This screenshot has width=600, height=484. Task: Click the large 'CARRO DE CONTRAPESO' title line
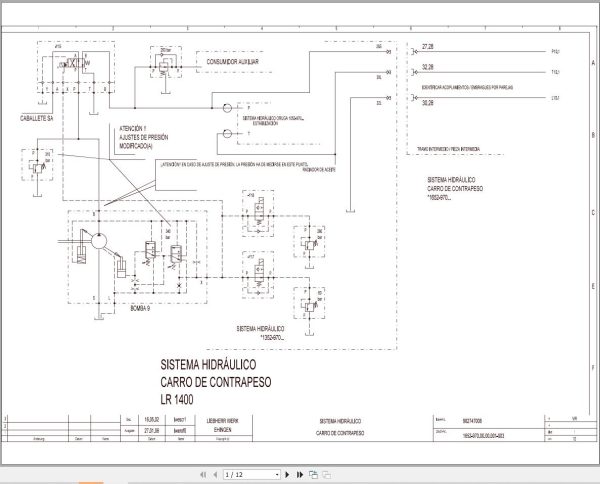pyautogui.click(x=216, y=382)
